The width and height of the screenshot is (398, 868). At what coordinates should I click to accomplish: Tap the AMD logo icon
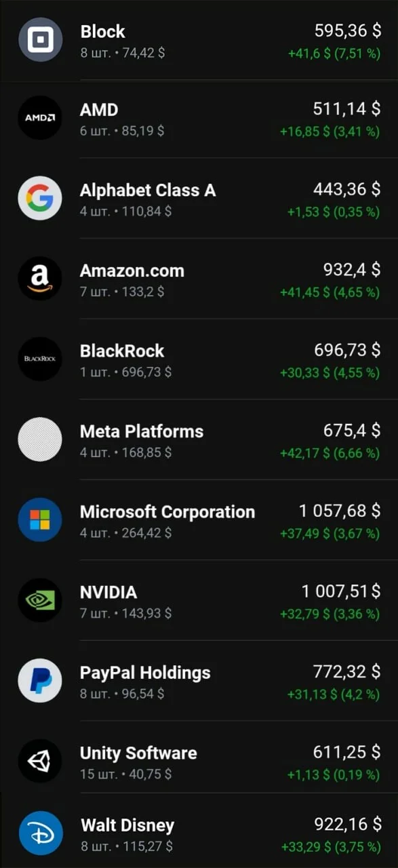click(40, 117)
